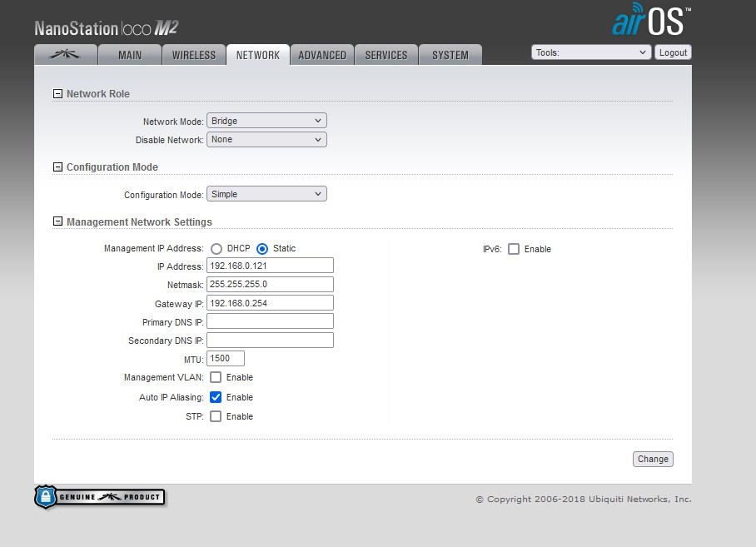
Task: Click the Management Network Settings heading
Action: click(x=139, y=221)
